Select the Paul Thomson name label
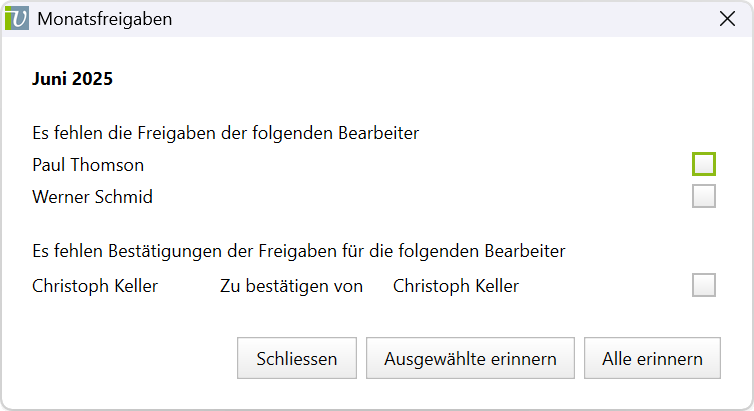This screenshot has height=411, width=754. click(x=88, y=165)
